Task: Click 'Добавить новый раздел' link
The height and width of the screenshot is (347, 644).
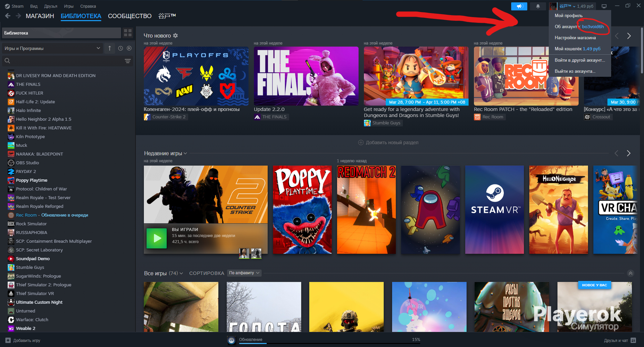Action: tap(392, 143)
